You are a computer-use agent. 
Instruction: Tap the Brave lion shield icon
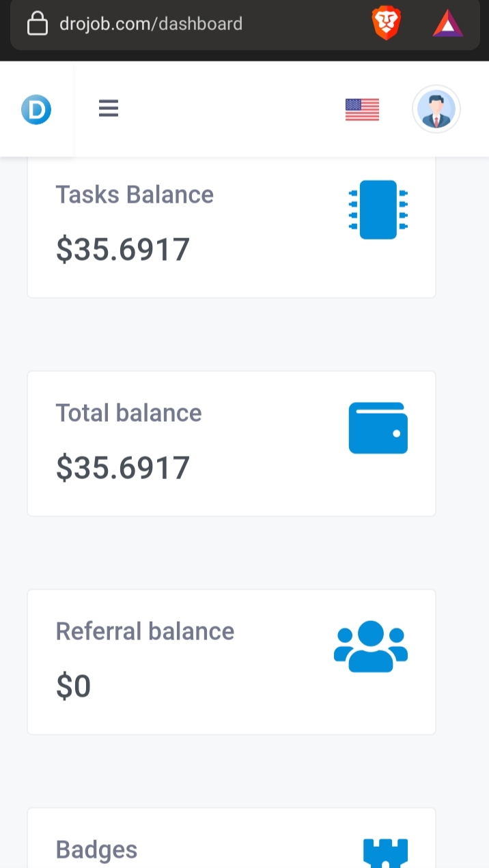point(386,24)
